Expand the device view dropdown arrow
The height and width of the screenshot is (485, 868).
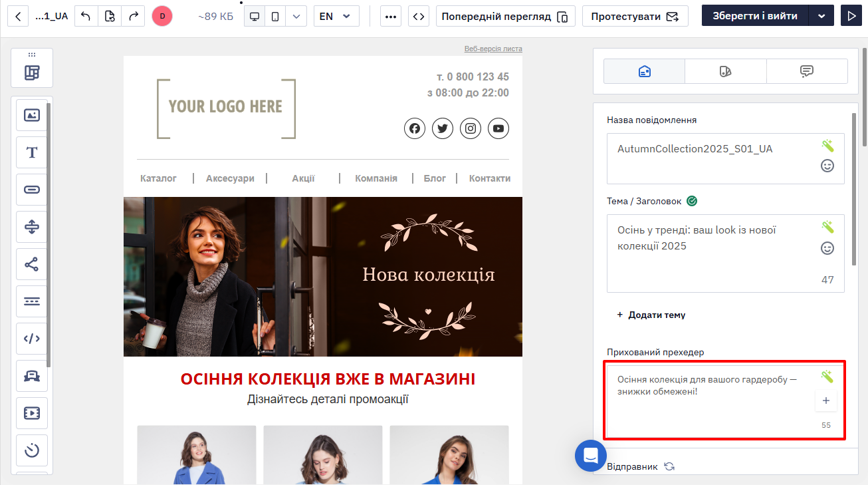296,16
